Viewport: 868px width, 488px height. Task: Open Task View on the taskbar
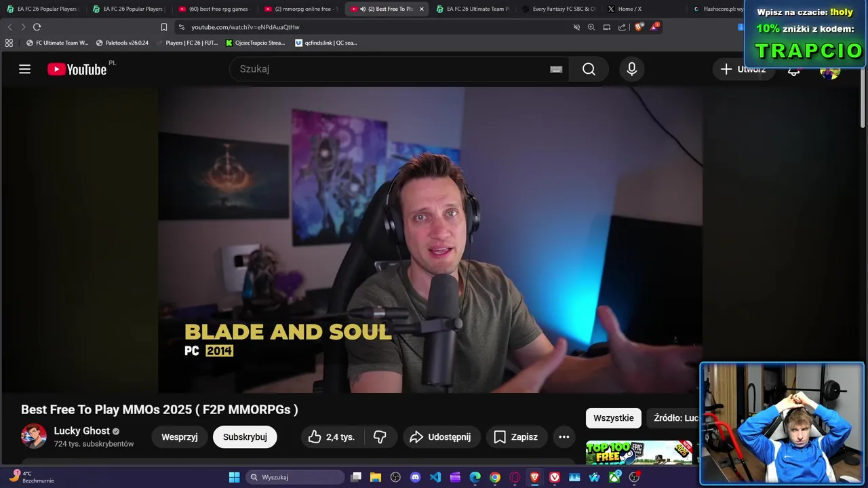click(356, 477)
